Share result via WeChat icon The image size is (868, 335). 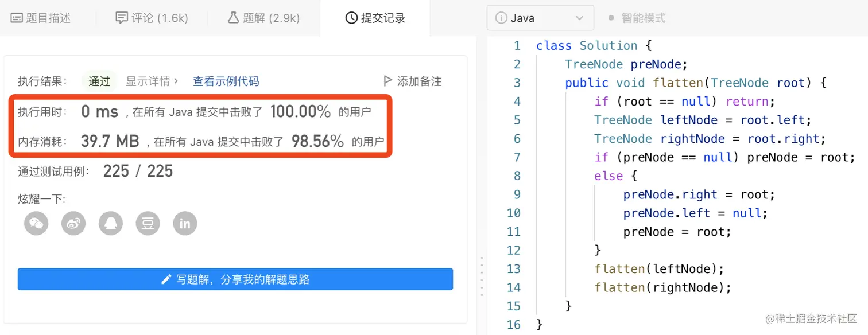coord(37,224)
